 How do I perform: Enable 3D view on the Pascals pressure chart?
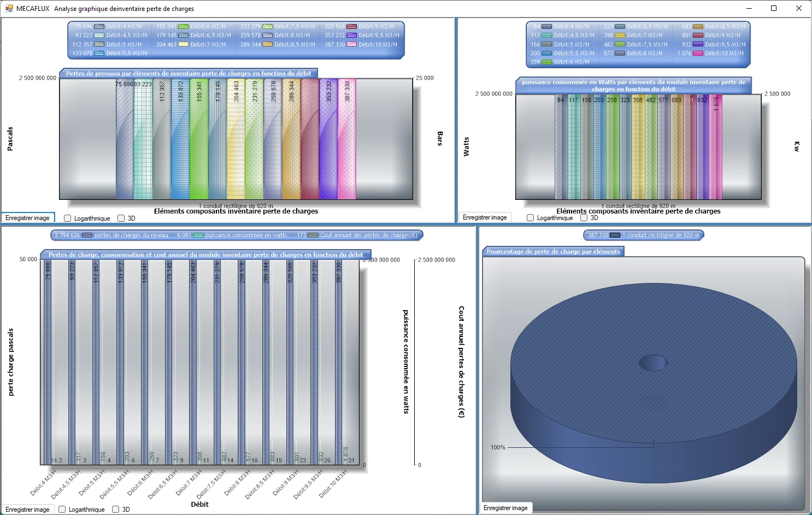pos(121,218)
